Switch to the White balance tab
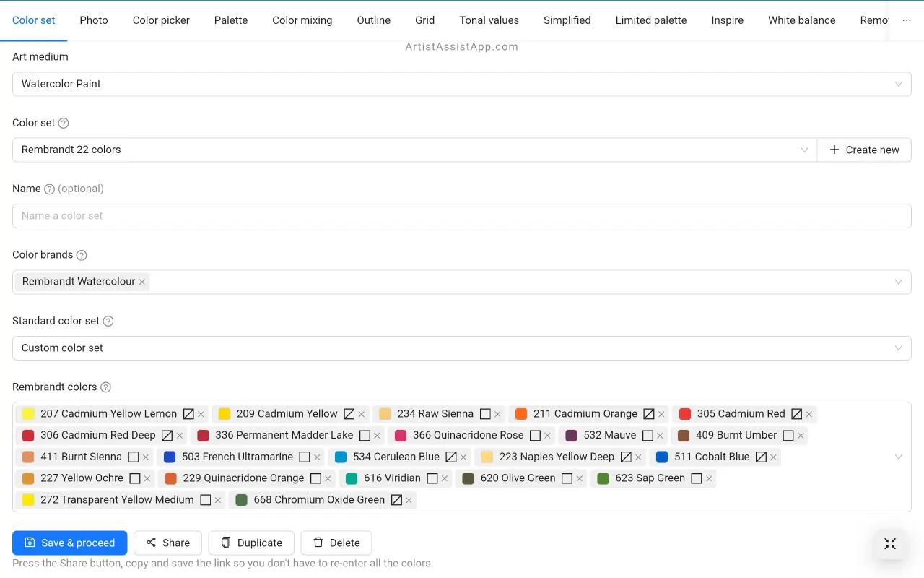 (802, 20)
